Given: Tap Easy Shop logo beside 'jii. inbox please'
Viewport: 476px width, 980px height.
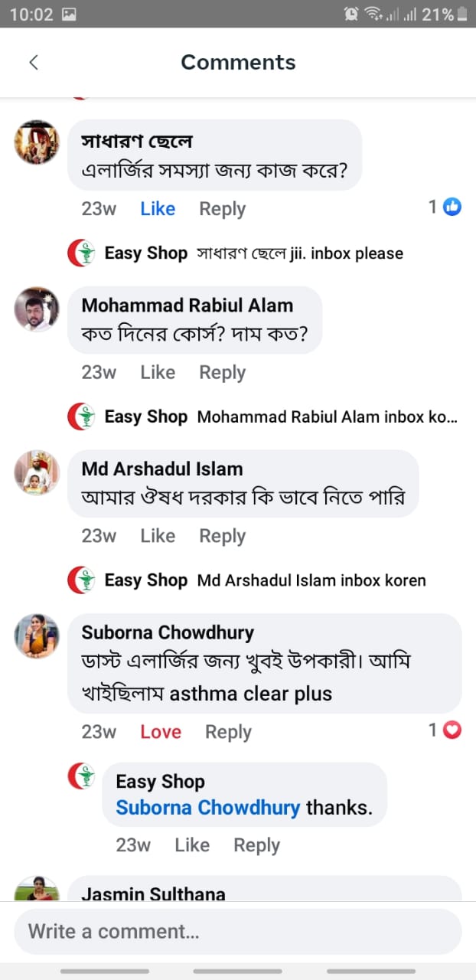Looking at the screenshot, I should [82, 253].
